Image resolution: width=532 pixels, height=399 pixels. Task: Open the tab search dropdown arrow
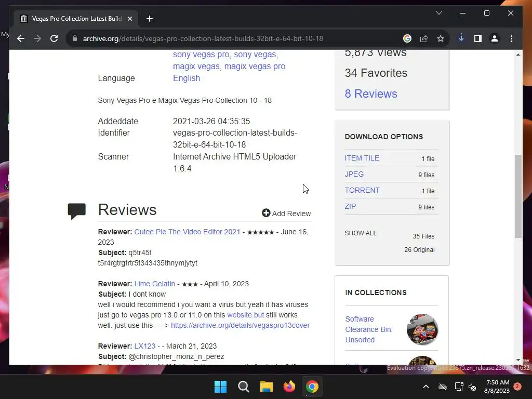(438, 13)
